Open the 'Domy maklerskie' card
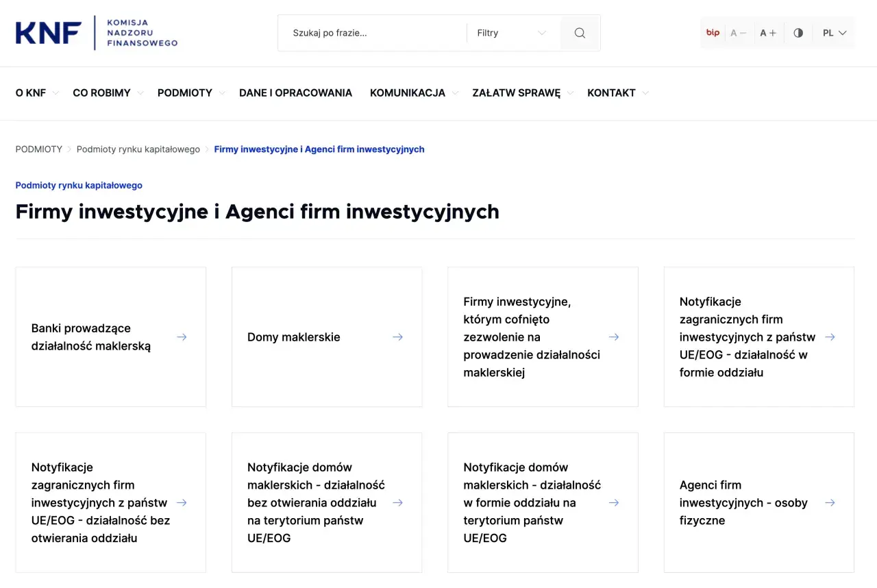Viewport: 877px width, 588px height. pos(327,337)
